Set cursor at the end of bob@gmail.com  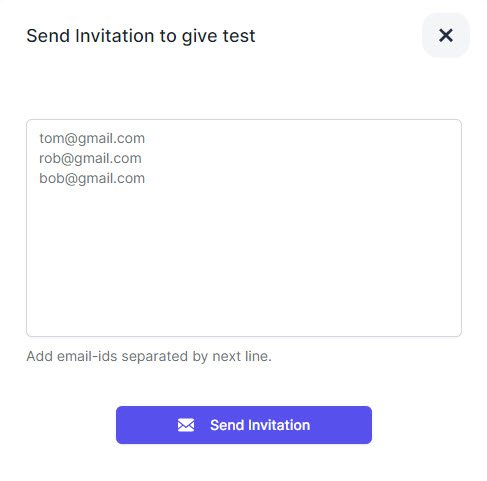coord(145,178)
